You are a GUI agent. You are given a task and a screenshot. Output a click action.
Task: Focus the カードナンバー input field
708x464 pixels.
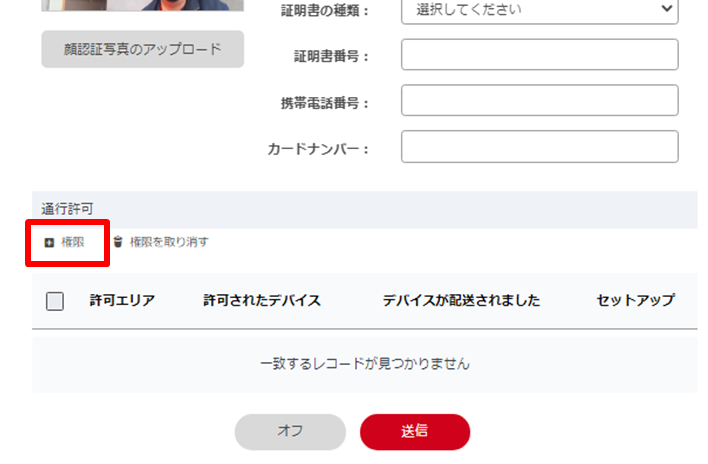[x=540, y=147]
